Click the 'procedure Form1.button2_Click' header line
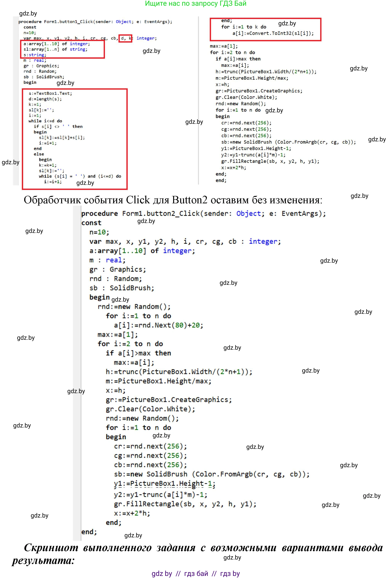Viewport: 392px width, 578px height. tap(203, 213)
